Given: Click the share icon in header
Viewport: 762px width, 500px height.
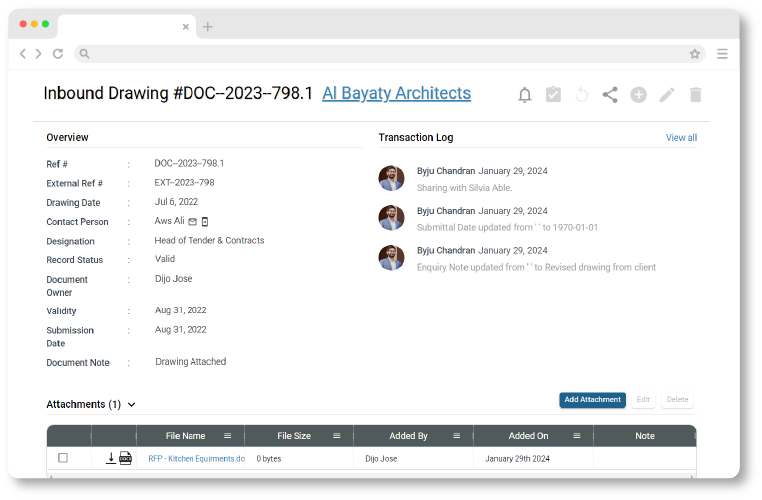Looking at the screenshot, I should [610, 95].
